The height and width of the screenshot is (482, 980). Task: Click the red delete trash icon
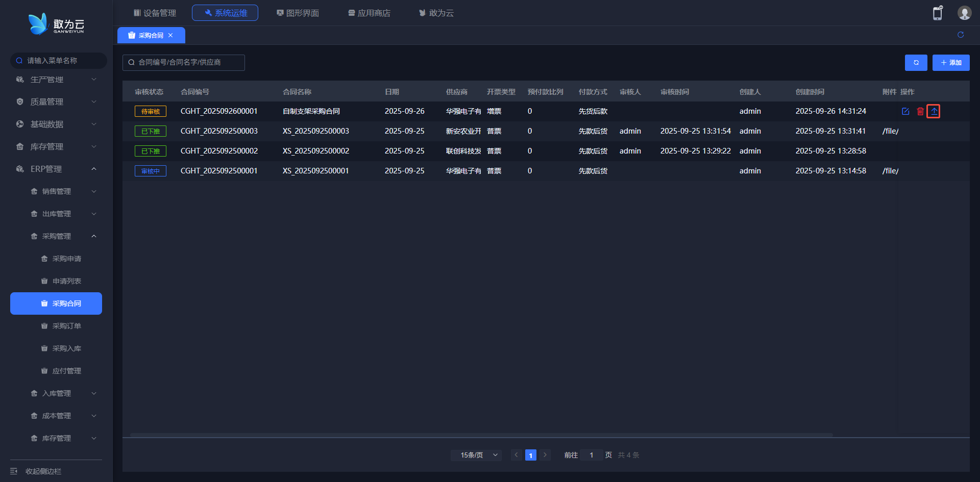coord(920,111)
